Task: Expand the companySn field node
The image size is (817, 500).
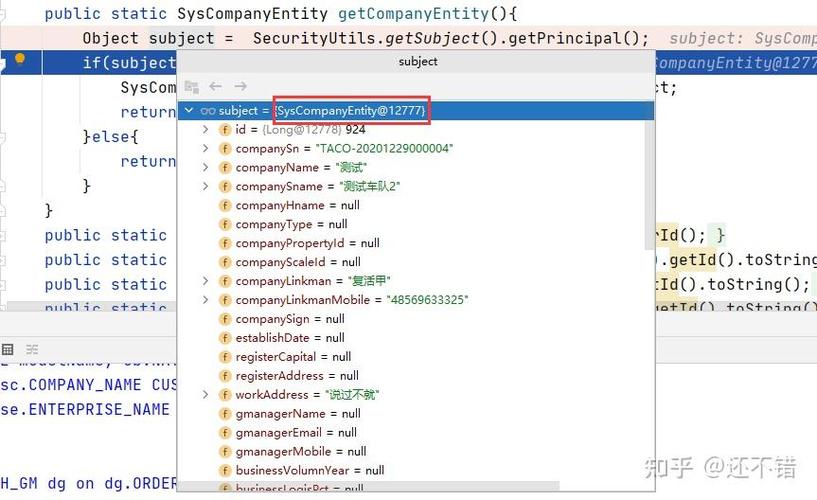Action: point(205,148)
